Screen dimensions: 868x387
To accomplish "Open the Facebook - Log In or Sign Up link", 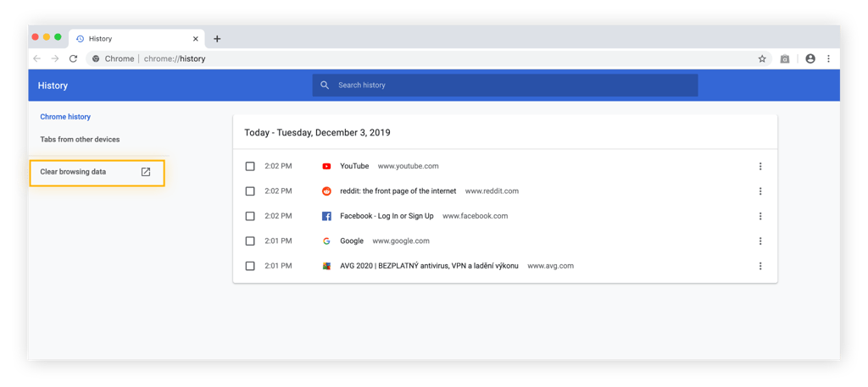I will (386, 216).
